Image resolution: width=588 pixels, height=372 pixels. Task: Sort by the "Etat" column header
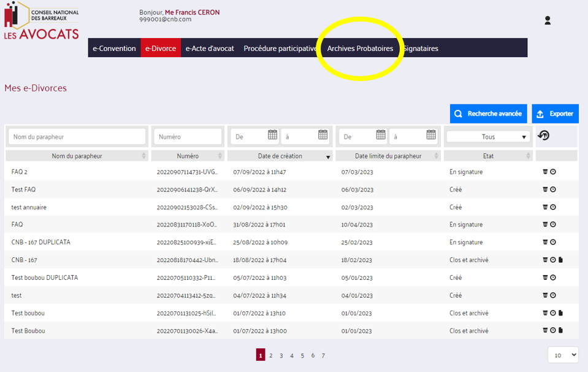(x=488, y=156)
